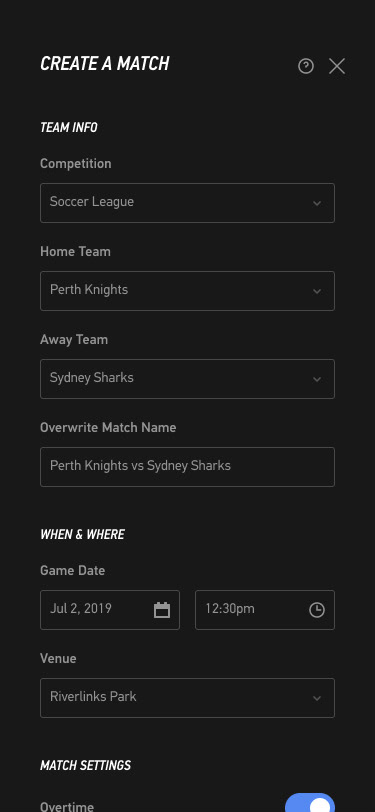Image resolution: width=375 pixels, height=812 pixels.
Task: Click the 12:30pm time field
Action: click(x=265, y=610)
